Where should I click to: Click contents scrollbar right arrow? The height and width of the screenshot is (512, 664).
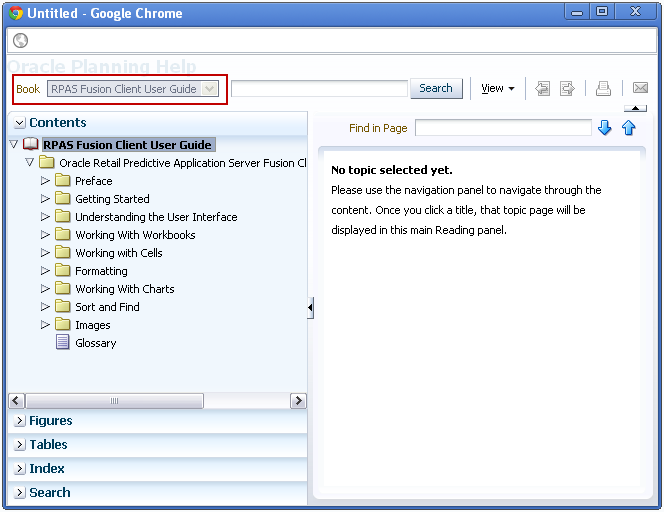(x=298, y=401)
